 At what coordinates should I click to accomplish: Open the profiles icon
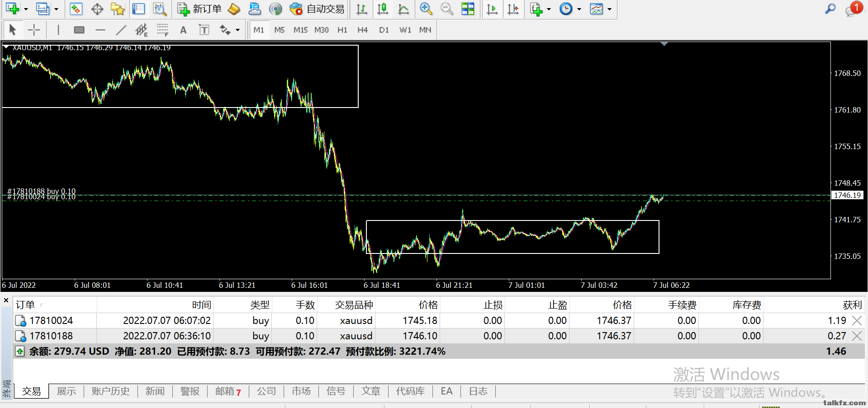click(x=43, y=9)
